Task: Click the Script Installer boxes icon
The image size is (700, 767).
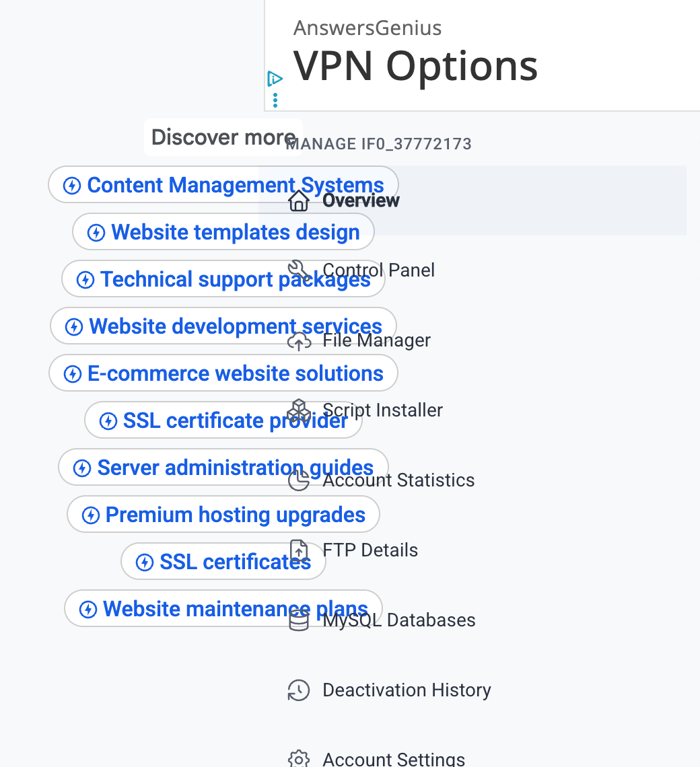Action: click(x=299, y=410)
